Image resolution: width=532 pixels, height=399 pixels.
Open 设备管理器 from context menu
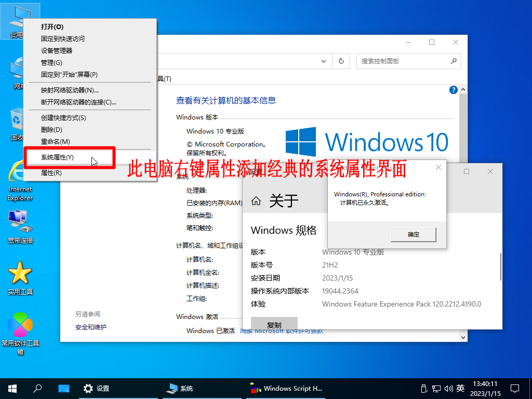click(x=90, y=50)
